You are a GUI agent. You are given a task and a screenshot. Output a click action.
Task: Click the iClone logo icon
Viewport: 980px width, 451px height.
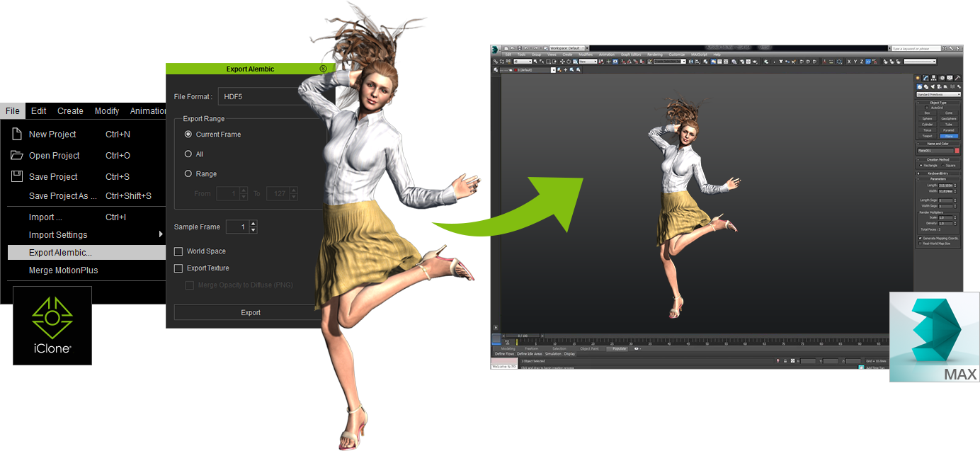[x=52, y=325]
